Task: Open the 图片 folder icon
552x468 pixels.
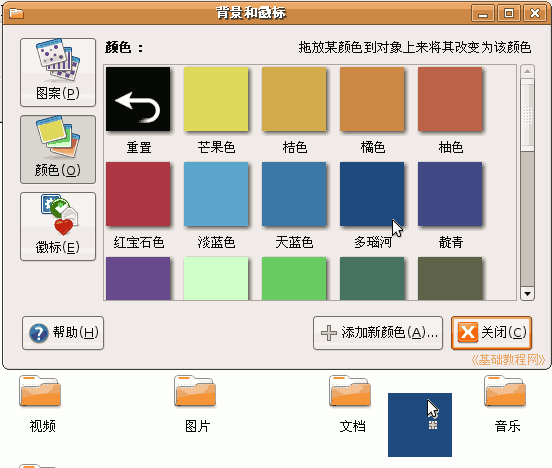Action: tap(195, 391)
